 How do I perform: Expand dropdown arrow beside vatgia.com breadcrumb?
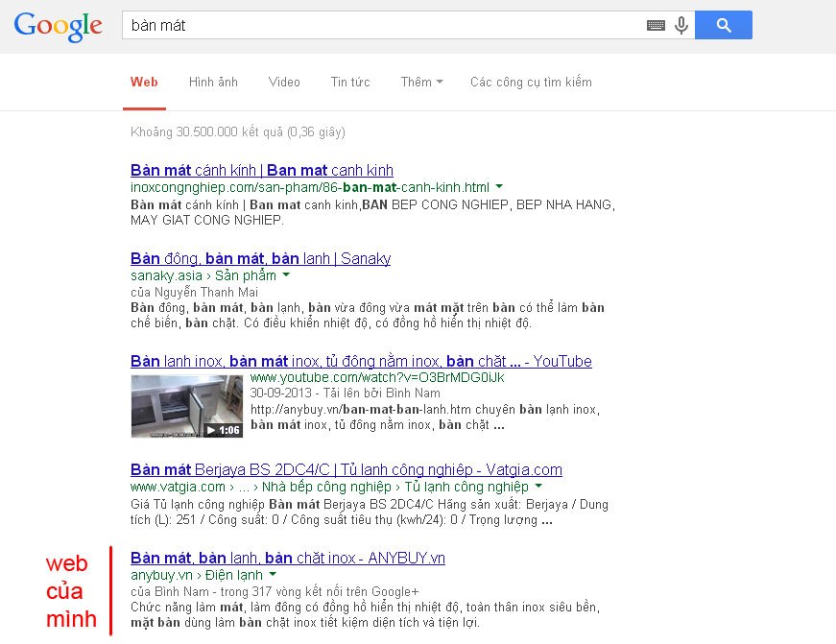click(x=538, y=487)
